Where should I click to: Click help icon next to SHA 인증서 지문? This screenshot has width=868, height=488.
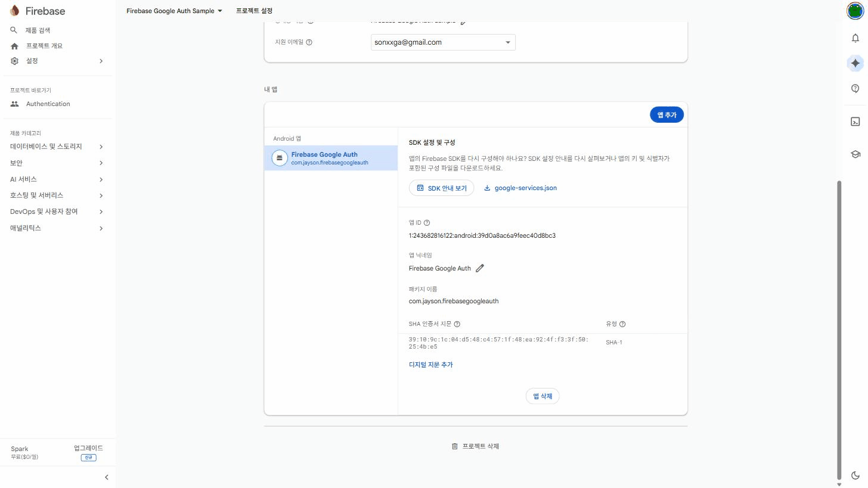click(x=457, y=324)
